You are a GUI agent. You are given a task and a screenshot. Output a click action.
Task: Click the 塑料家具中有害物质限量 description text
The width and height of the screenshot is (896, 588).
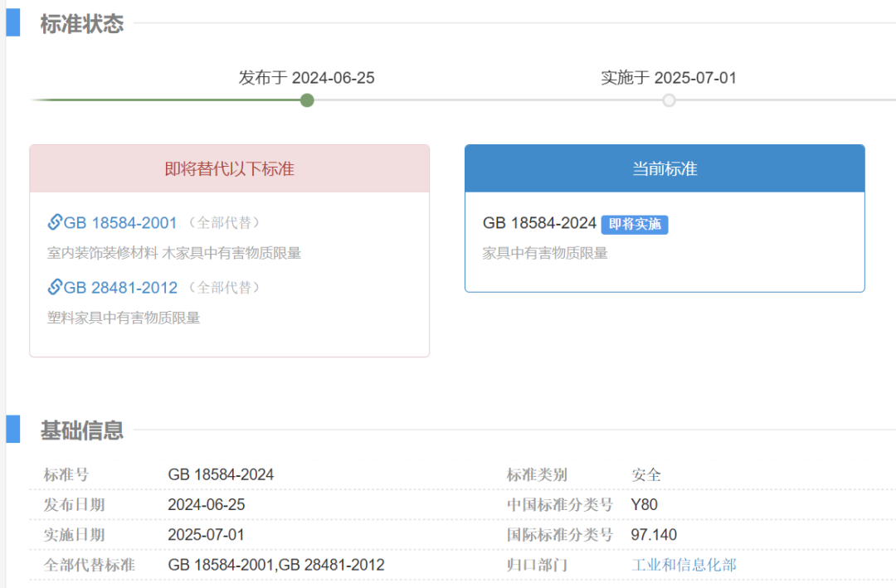pyautogui.click(x=124, y=318)
